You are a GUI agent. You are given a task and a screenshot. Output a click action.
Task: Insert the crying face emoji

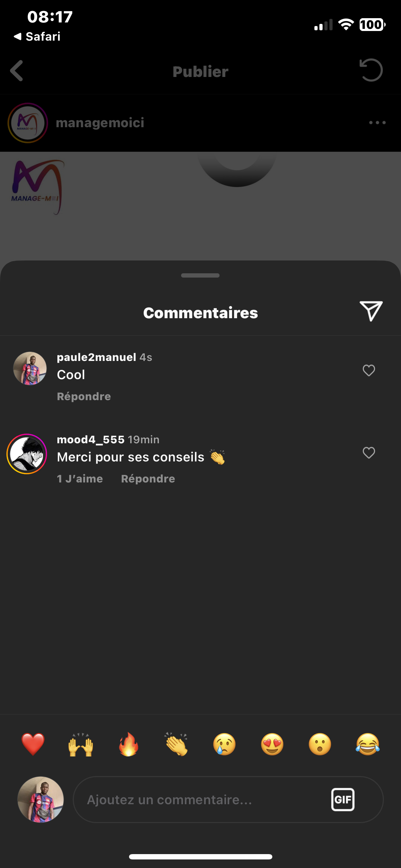tap(224, 744)
